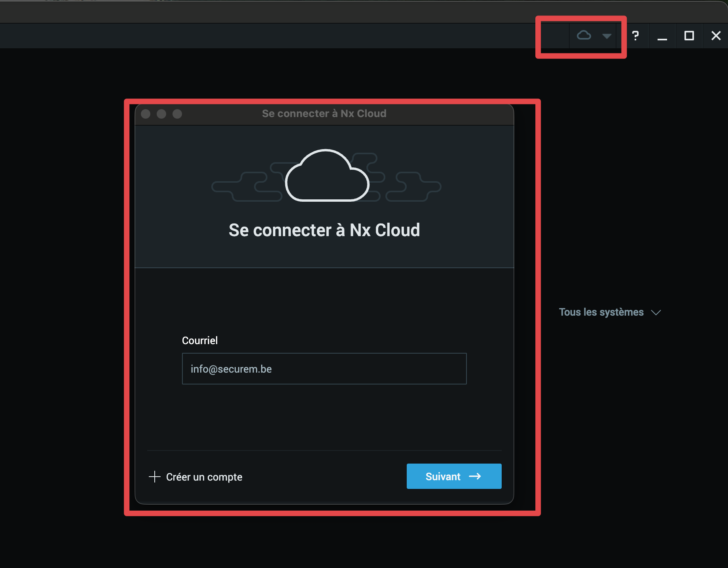728x568 pixels.
Task: Click the plus icon beside Créer un compte
Action: click(154, 477)
